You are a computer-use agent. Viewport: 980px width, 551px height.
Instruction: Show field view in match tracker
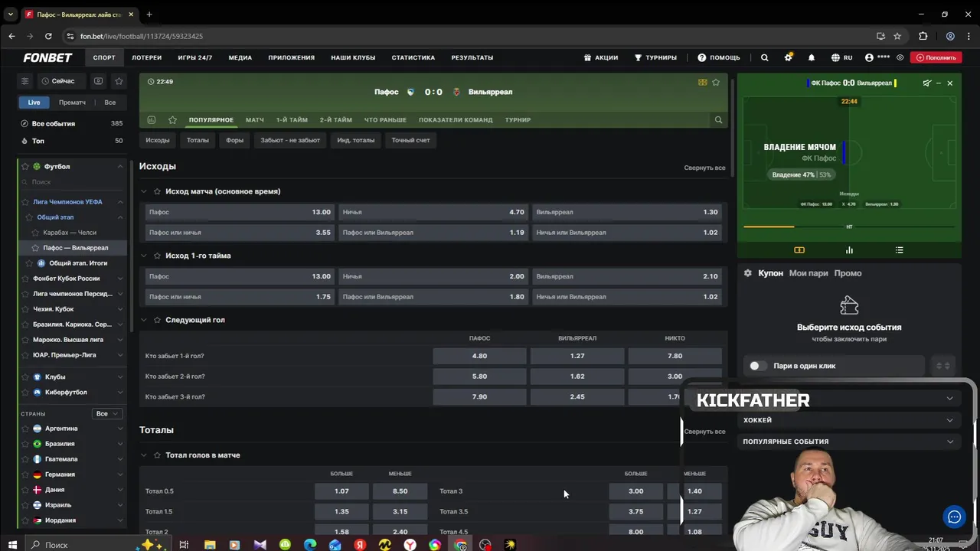tap(799, 250)
